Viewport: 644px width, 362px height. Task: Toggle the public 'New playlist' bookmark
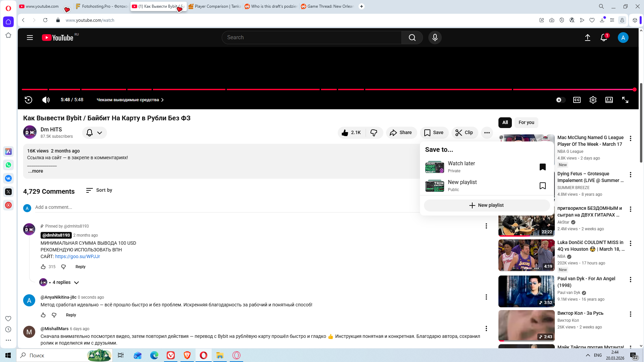pyautogui.click(x=542, y=186)
